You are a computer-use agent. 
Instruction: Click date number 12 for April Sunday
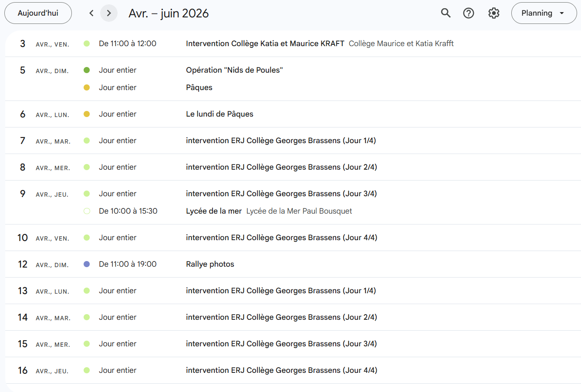pyautogui.click(x=23, y=264)
